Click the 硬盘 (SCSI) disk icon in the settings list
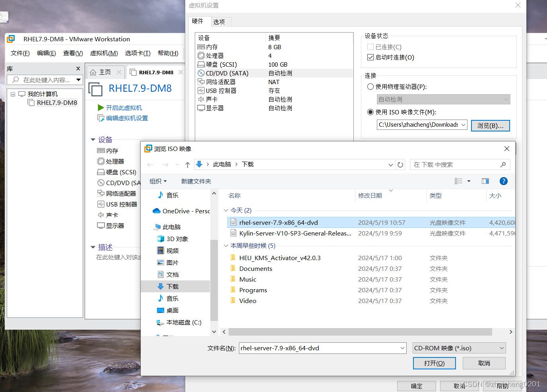Image resolution: width=547 pixels, height=392 pixels. (201, 64)
